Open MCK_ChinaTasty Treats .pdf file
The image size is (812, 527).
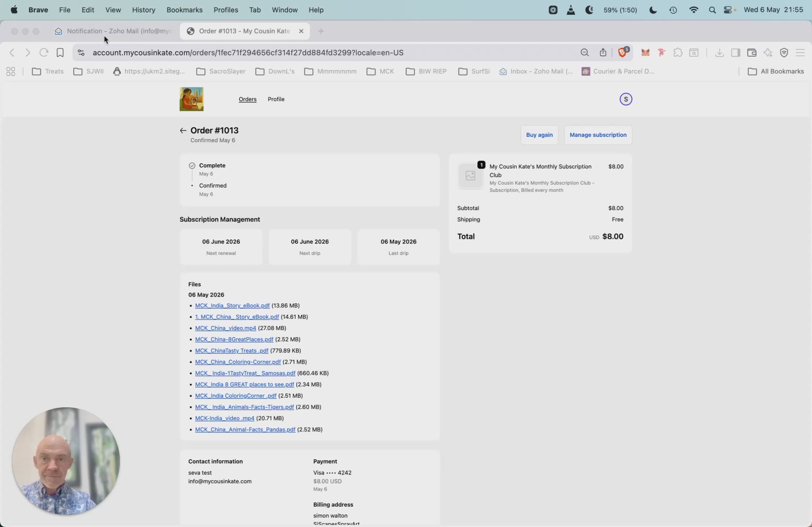(231, 351)
